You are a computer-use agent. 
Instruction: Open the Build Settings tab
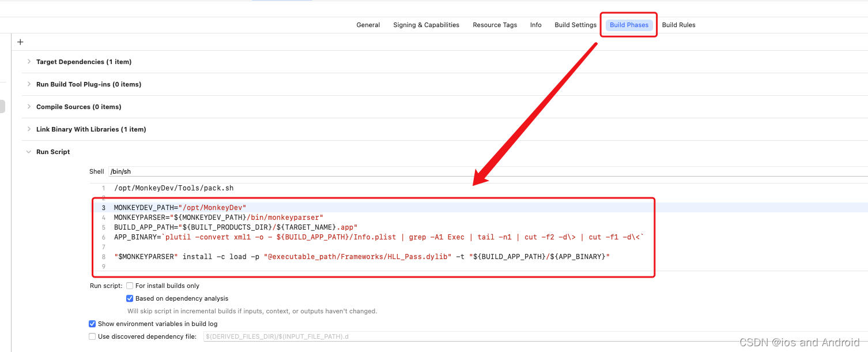pos(575,25)
